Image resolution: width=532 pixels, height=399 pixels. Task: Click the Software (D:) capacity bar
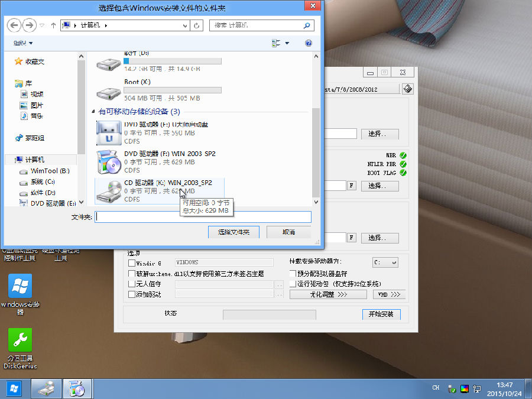(173, 61)
